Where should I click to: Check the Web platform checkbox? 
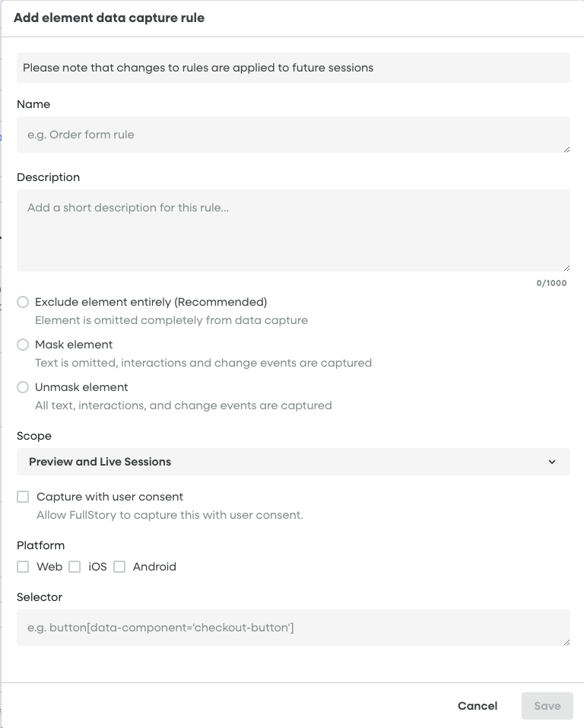click(x=23, y=567)
